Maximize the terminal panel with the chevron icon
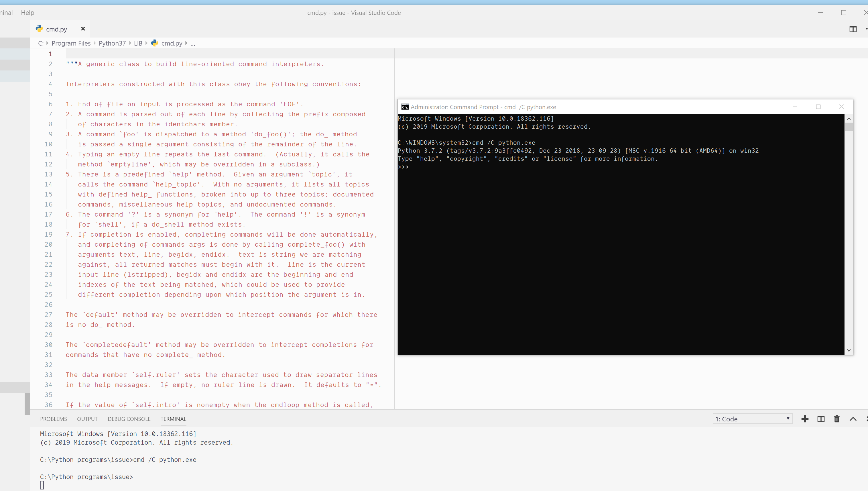The height and width of the screenshot is (491, 868). pos(853,419)
